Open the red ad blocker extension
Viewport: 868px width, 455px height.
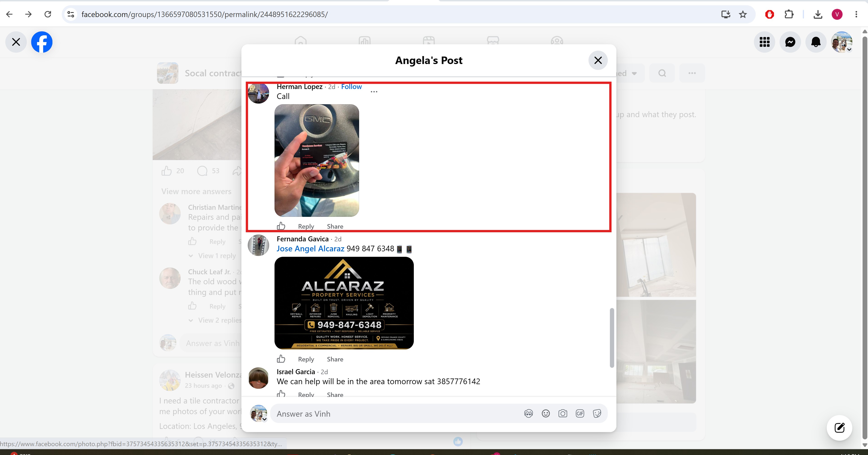(x=770, y=14)
